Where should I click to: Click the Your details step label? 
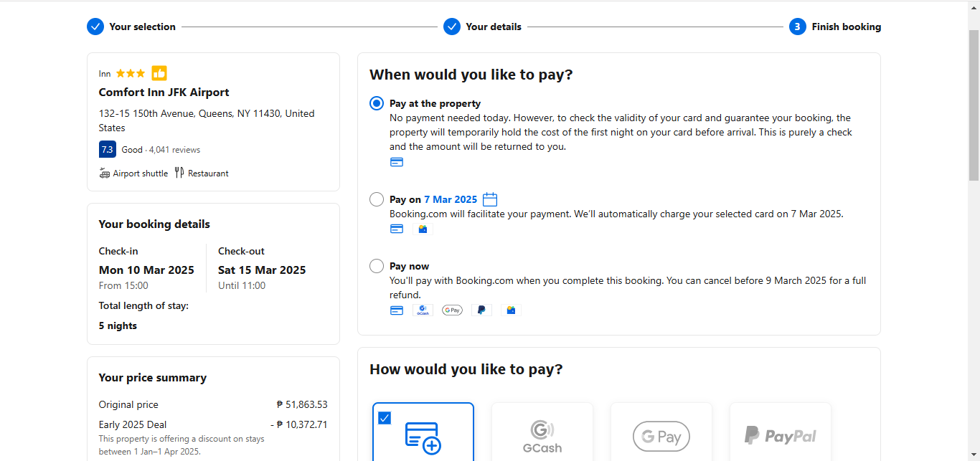tap(494, 27)
